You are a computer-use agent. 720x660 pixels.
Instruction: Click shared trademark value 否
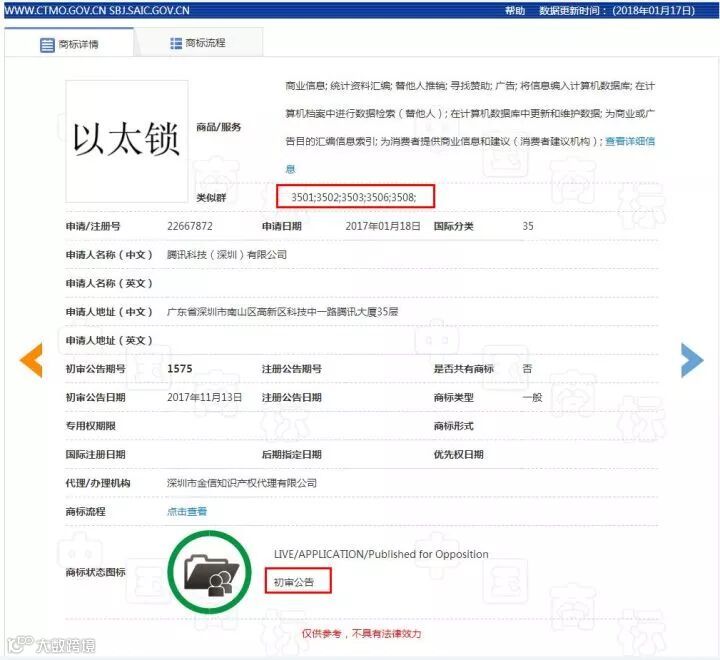coord(527,369)
